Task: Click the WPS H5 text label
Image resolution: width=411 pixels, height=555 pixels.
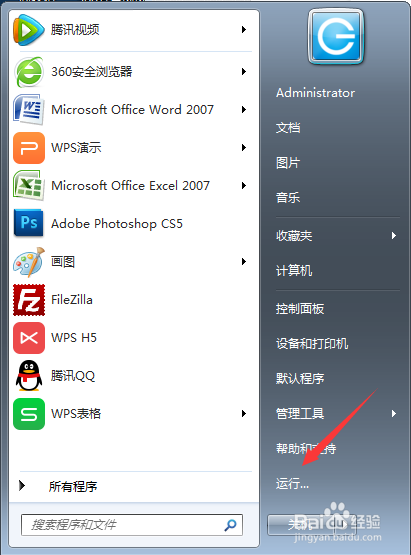Action: pyautogui.click(x=74, y=338)
